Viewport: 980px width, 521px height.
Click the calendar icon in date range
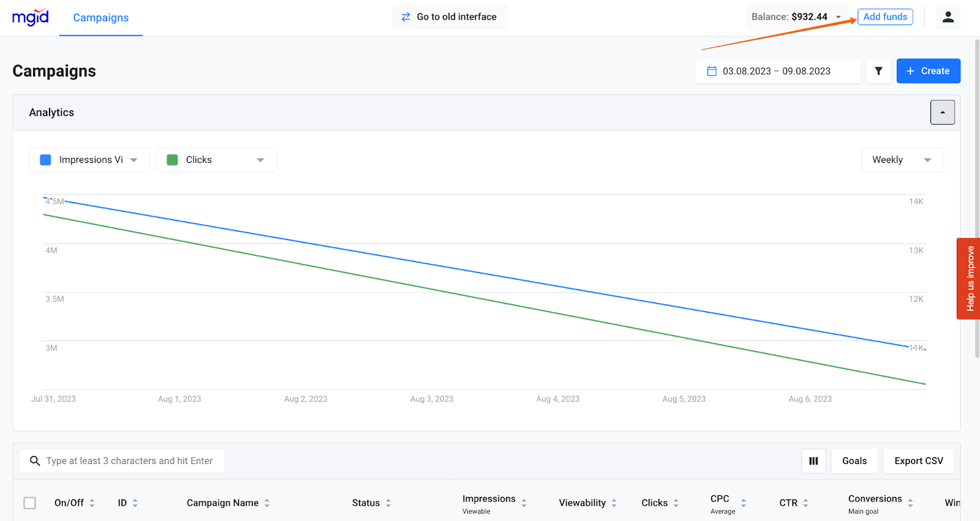coord(712,71)
